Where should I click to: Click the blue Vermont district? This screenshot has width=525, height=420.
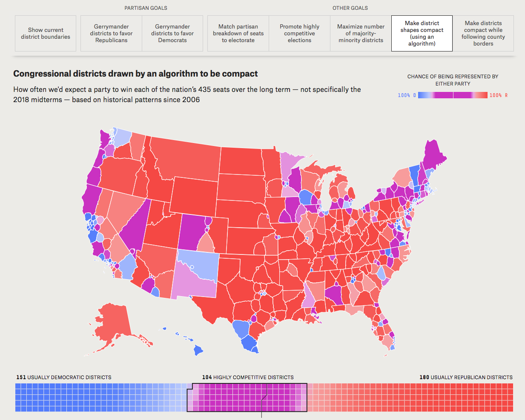[414, 174]
